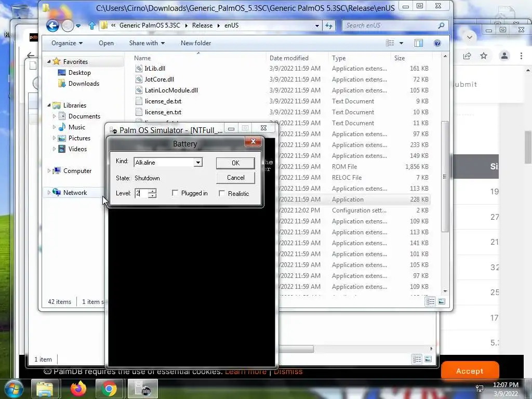
Task: Collapse the Favorites tree node
Action: (49, 61)
